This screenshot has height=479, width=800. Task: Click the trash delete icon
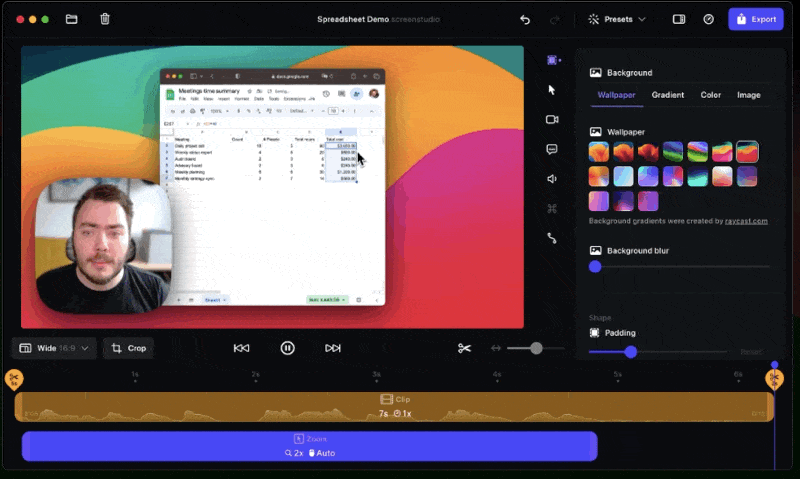tap(105, 19)
